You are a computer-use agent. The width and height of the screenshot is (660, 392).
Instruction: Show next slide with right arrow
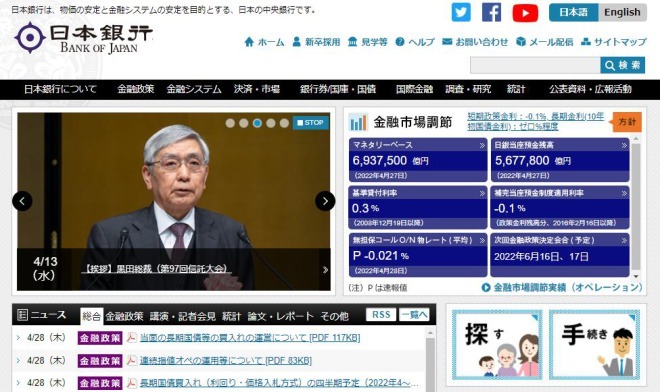point(325,201)
